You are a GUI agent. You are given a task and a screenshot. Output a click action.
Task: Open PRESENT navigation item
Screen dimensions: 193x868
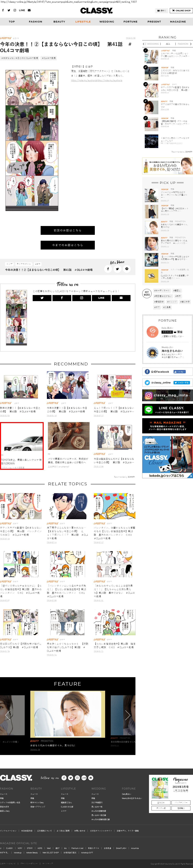154,21
